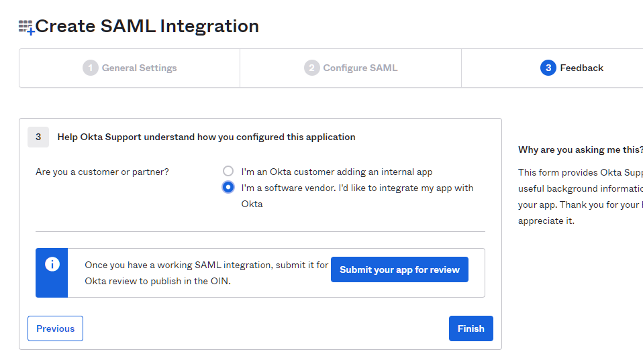The width and height of the screenshot is (643, 364).
Task: Click the step 2 number circle
Action: [311, 68]
